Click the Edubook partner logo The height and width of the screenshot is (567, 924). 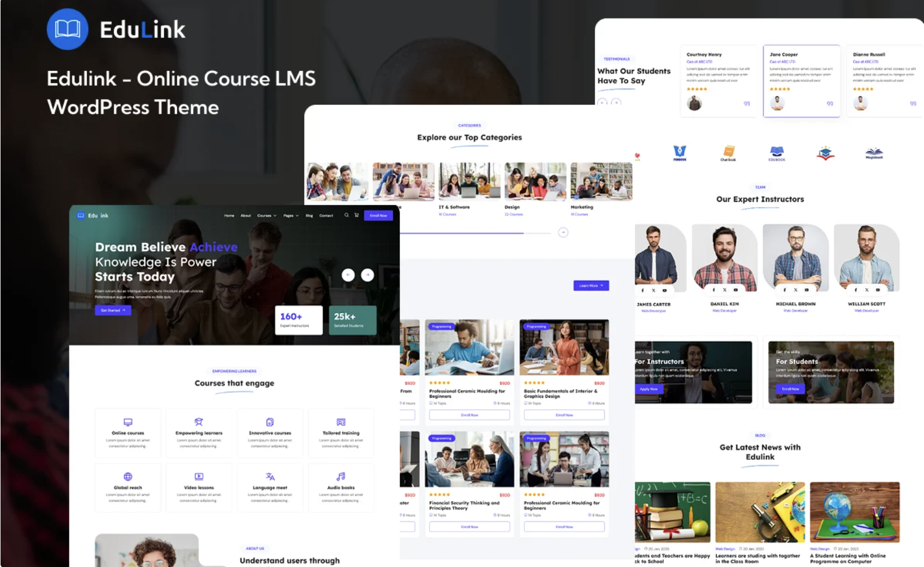(x=777, y=153)
